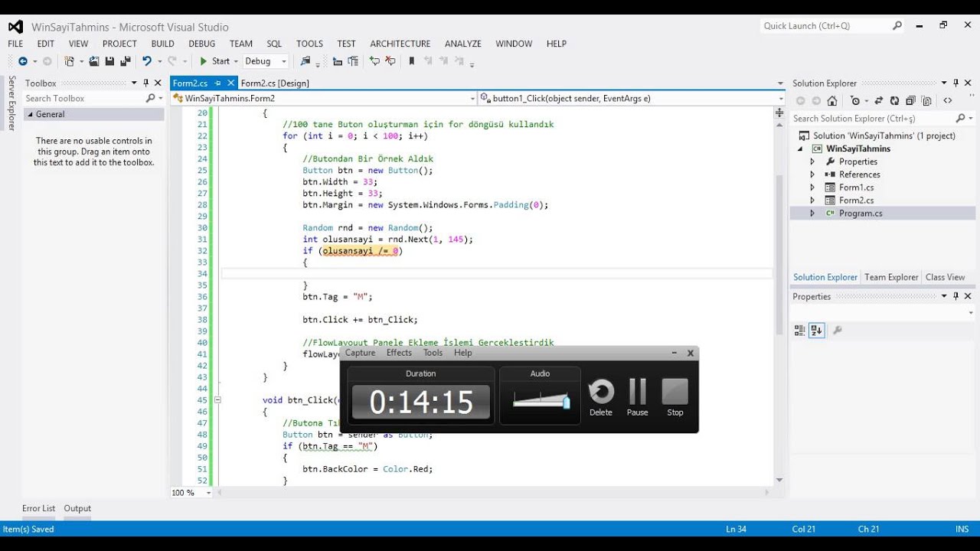
Task: Expand the Properties node in Solution Explorer
Action: (812, 161)
